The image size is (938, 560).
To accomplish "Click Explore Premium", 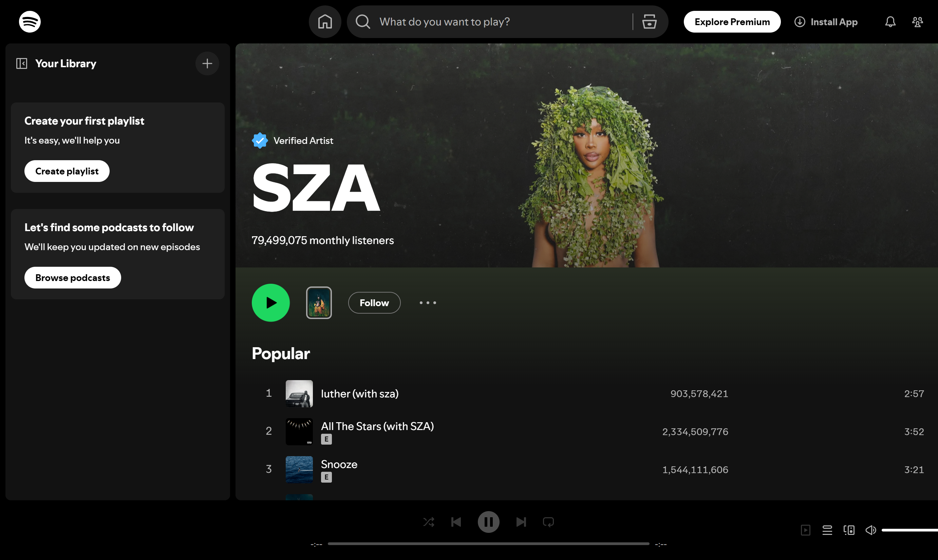I will point(732,21).
